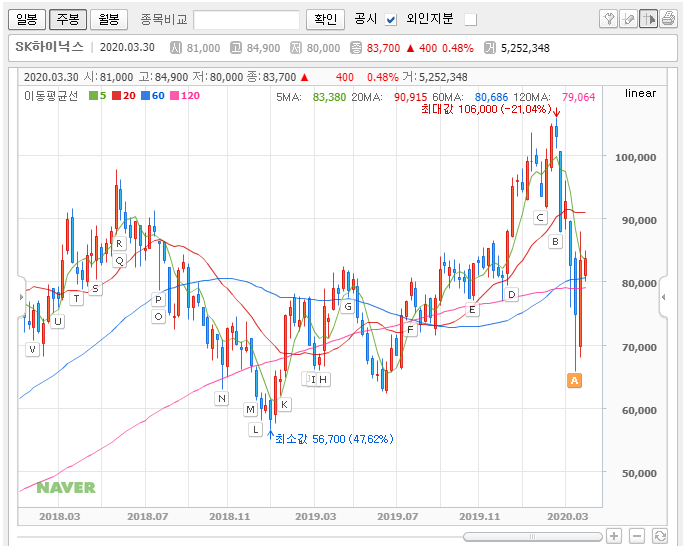
Task: Click disclosure marker F
Action: [410, 330]
